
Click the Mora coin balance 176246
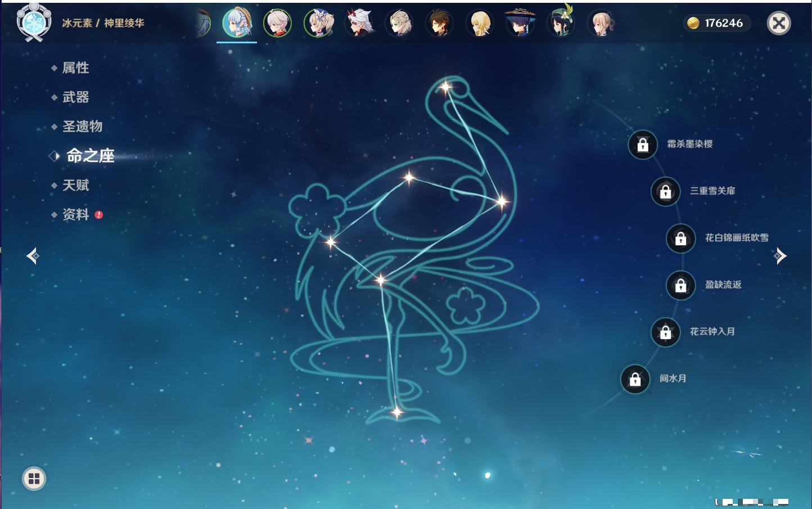717,23
